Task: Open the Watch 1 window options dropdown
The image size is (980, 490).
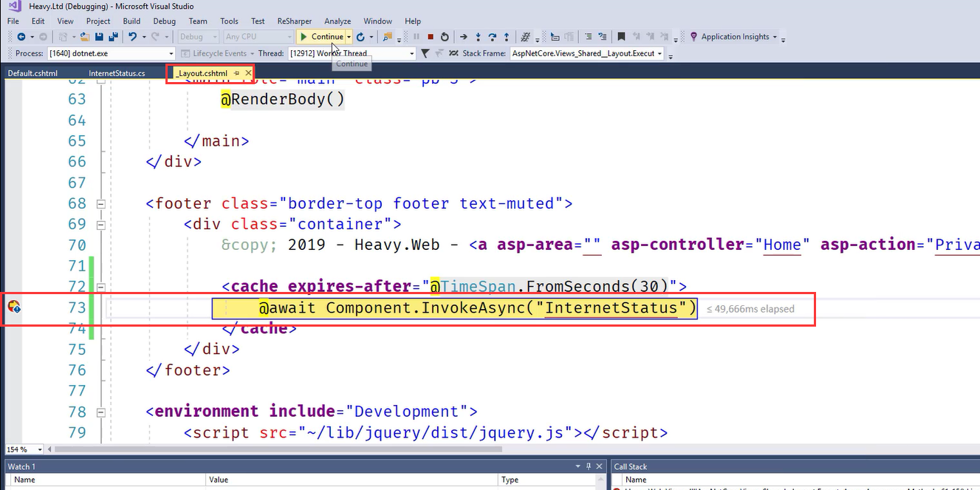Action: [578, 466]
